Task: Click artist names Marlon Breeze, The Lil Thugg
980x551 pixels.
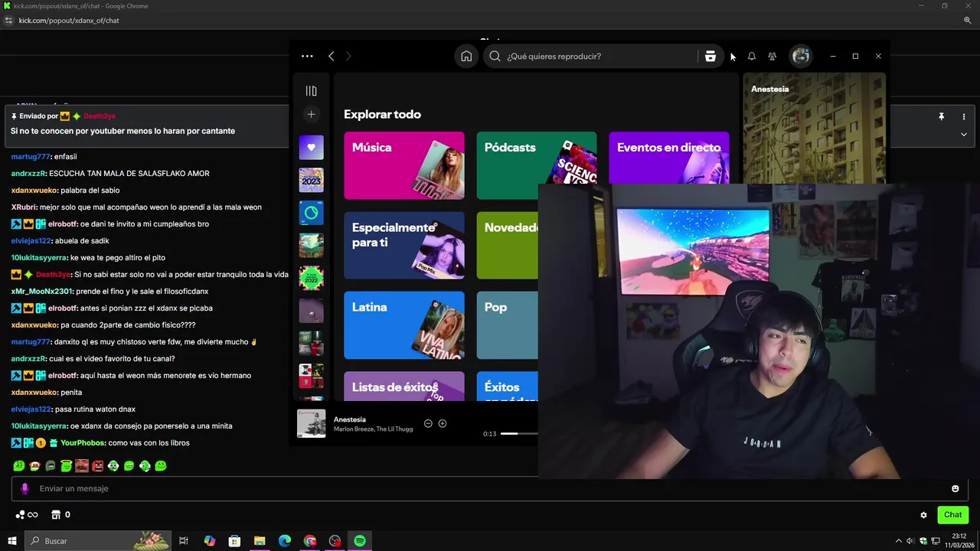Action: click(x=373, y=429)
